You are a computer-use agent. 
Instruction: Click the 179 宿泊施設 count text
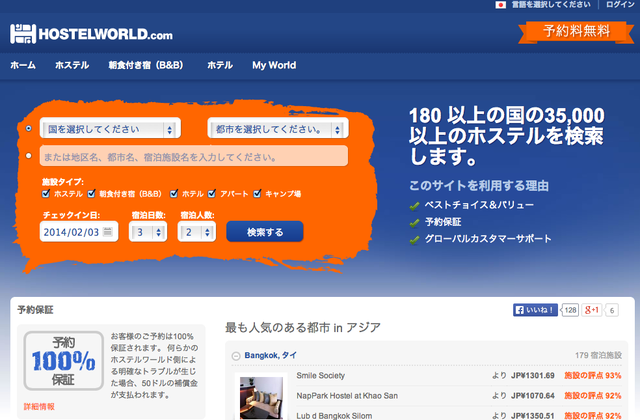598,355
